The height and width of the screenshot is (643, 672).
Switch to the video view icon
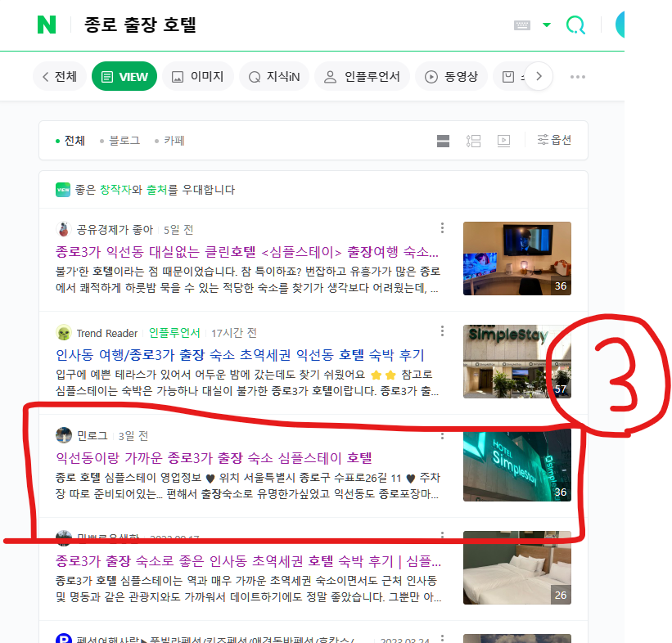503,141
